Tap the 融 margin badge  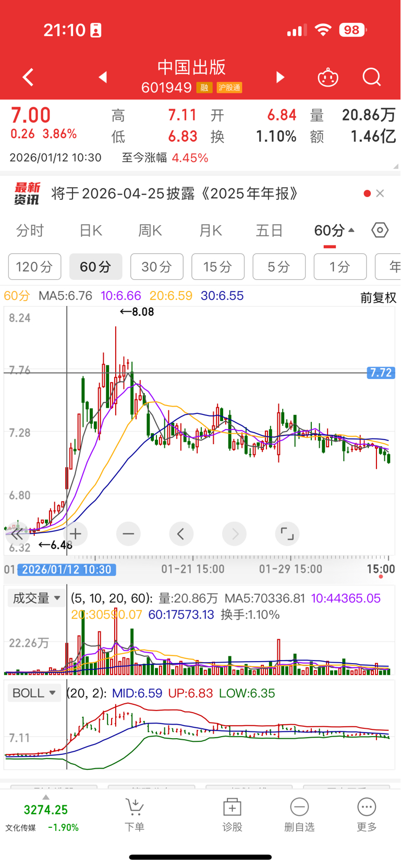coord(204,88)
